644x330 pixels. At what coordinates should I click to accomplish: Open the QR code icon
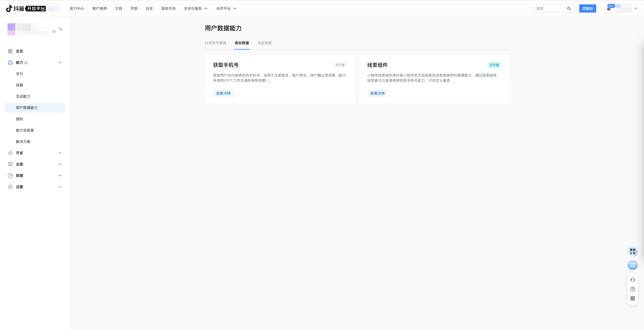pyautogui.click(x=632, y=299)
